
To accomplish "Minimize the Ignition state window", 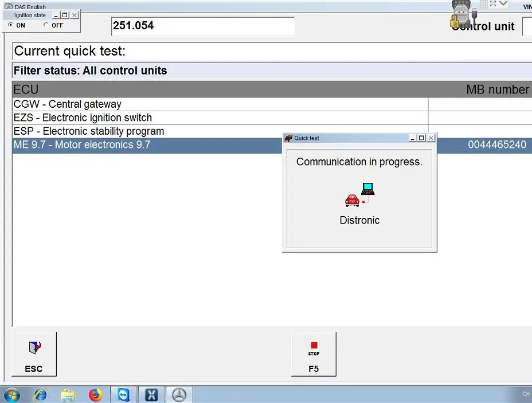I will coord(56,15).
